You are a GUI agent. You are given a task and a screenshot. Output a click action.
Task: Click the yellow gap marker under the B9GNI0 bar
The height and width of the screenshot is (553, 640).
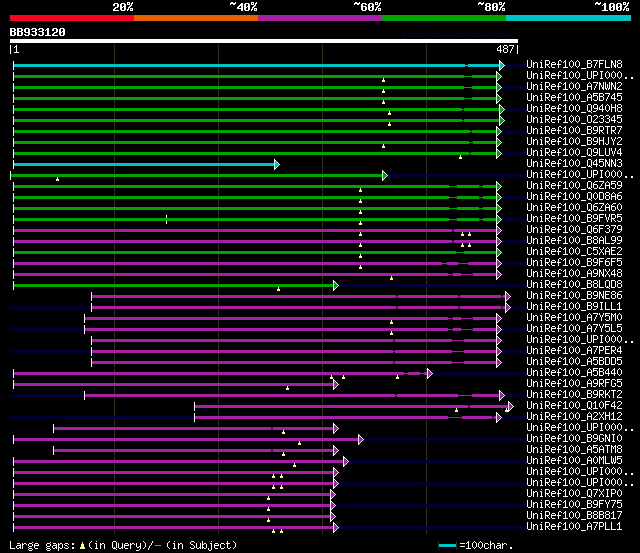[x=299, y=443]
